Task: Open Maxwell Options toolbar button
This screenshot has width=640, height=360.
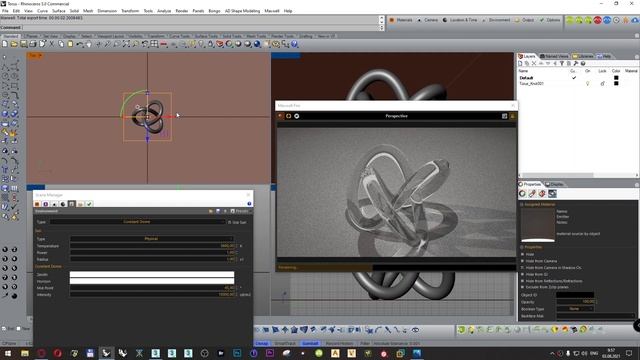Action: (550, 20)
